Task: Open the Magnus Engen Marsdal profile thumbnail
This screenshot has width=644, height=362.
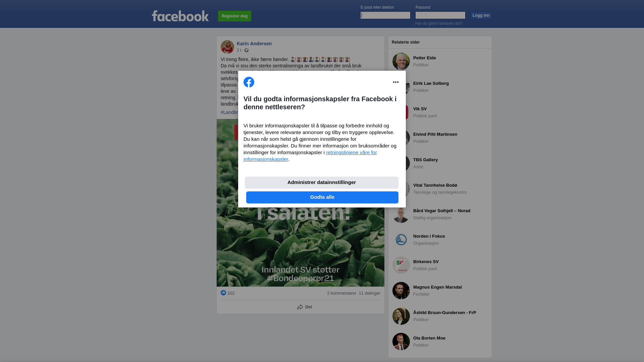Action: [x=401, y=291]
